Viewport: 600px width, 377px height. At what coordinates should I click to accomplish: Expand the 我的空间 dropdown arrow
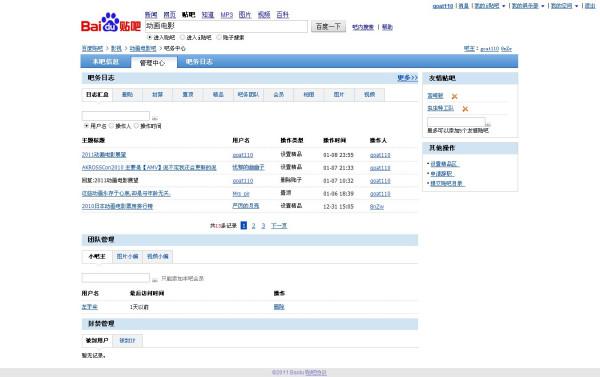[x=577, y=6]
